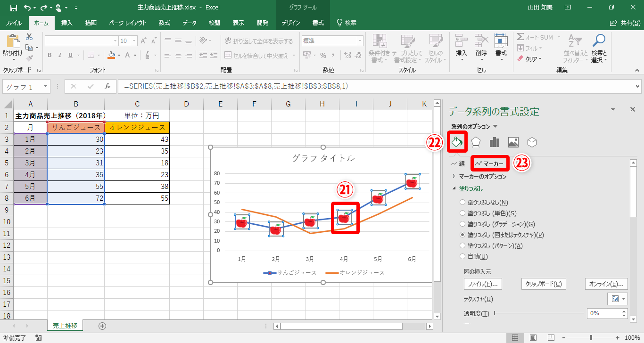The image size is (644, 343).
Task: Open the デザイン chart tools tab
Action: tap(291, 23)
